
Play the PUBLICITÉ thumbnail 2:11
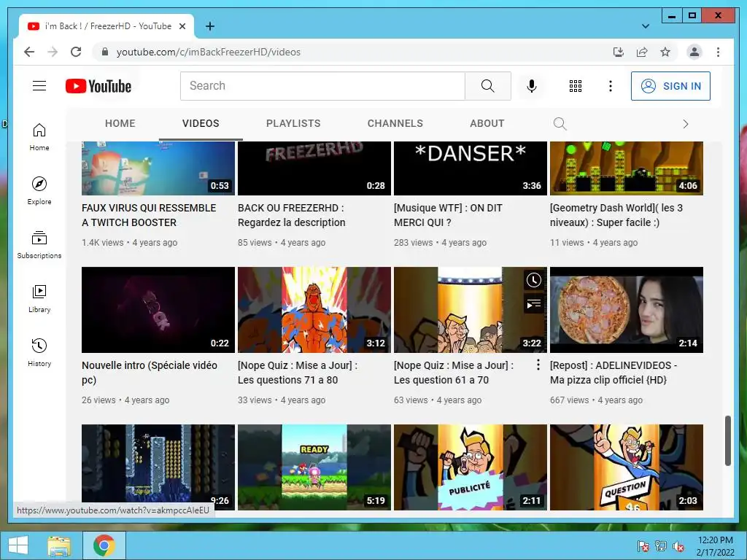click(x=471, y=467)
